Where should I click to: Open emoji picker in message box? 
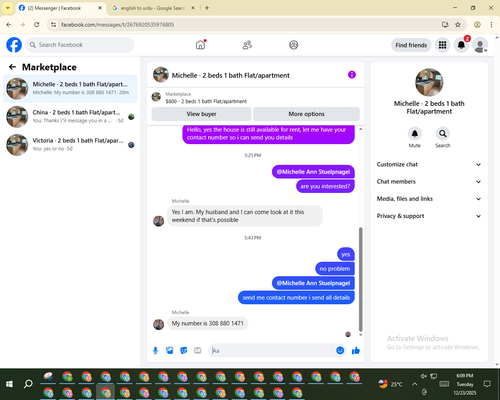[340, 350]
